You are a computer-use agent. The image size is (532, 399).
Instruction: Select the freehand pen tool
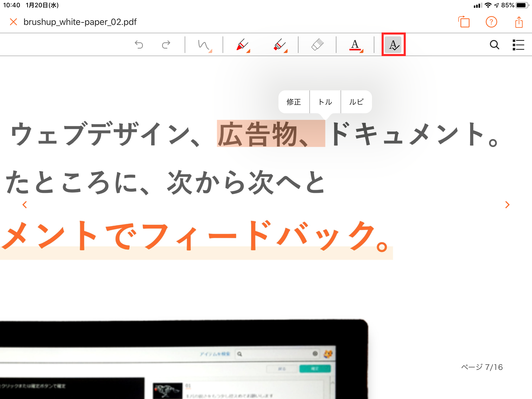tap(204, 45)
